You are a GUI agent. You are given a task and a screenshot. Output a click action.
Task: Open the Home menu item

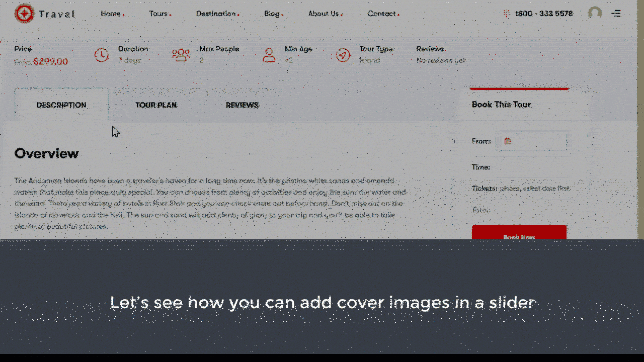tap(111, 14)
